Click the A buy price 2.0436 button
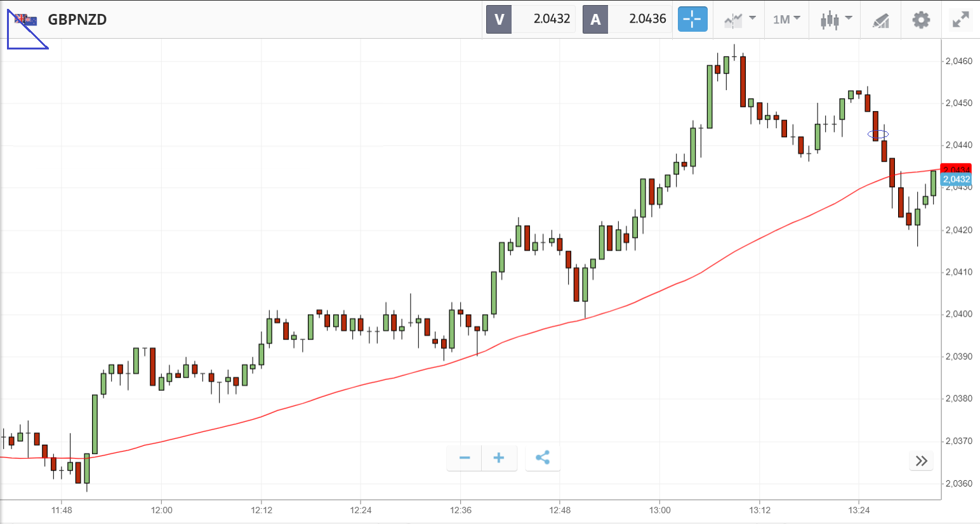Viewport: 980px width, 524px height. tap(627, 19)
